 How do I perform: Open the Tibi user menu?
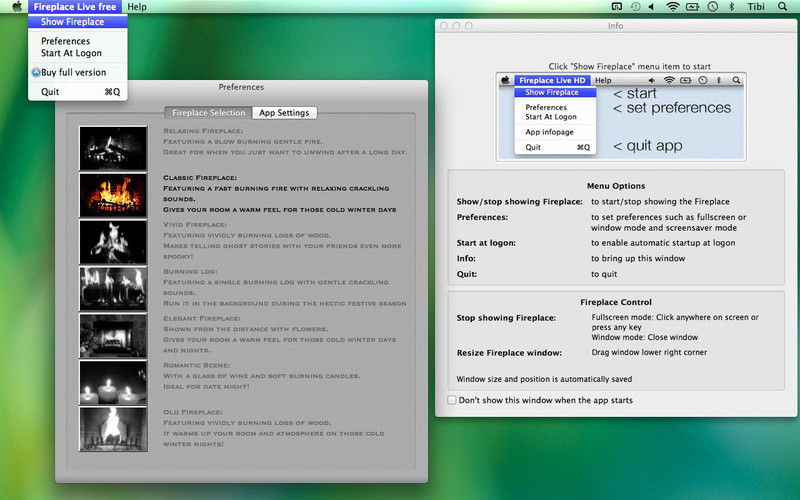point(756,7)
